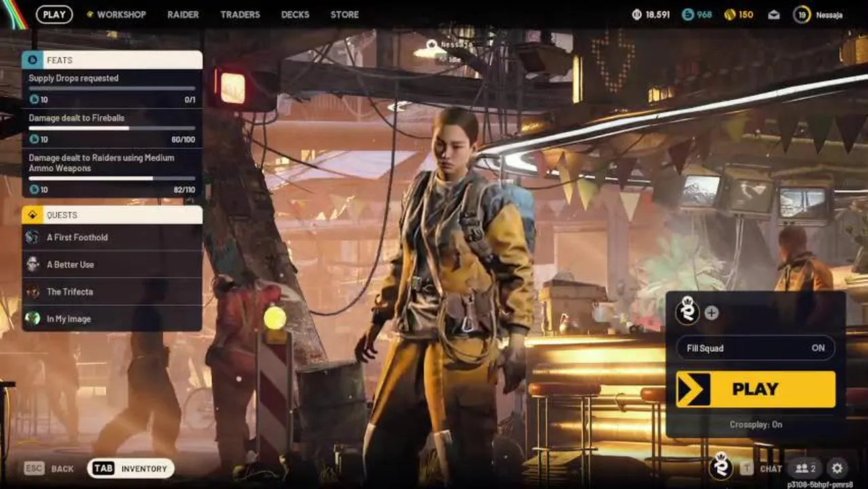Select the Damage dealt to Fireballs feat
Screen dimensions: 868x489
tap(112, 128)
